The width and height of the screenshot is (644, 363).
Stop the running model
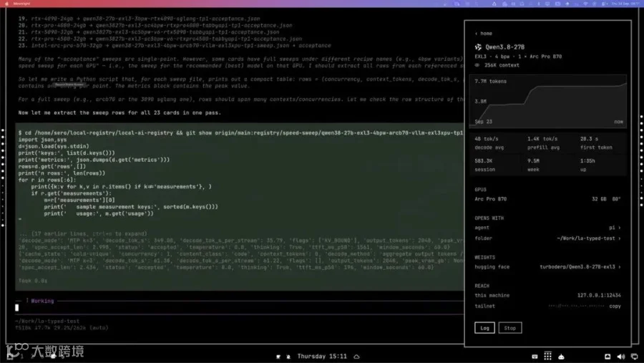(509, 328)
